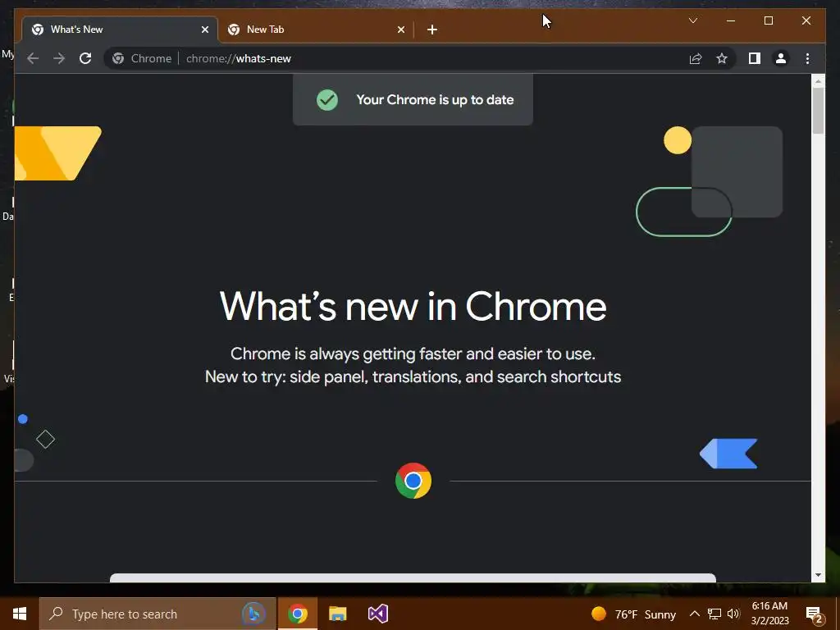The height and width of the screenshot is (630, 840).
Task: Open the volume control tray icon
Action: [x=733, y=614]
